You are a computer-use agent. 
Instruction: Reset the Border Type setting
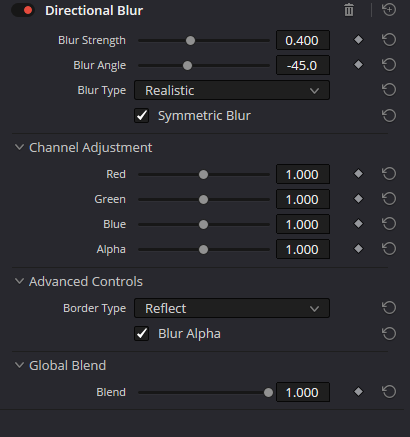[389, 308]
